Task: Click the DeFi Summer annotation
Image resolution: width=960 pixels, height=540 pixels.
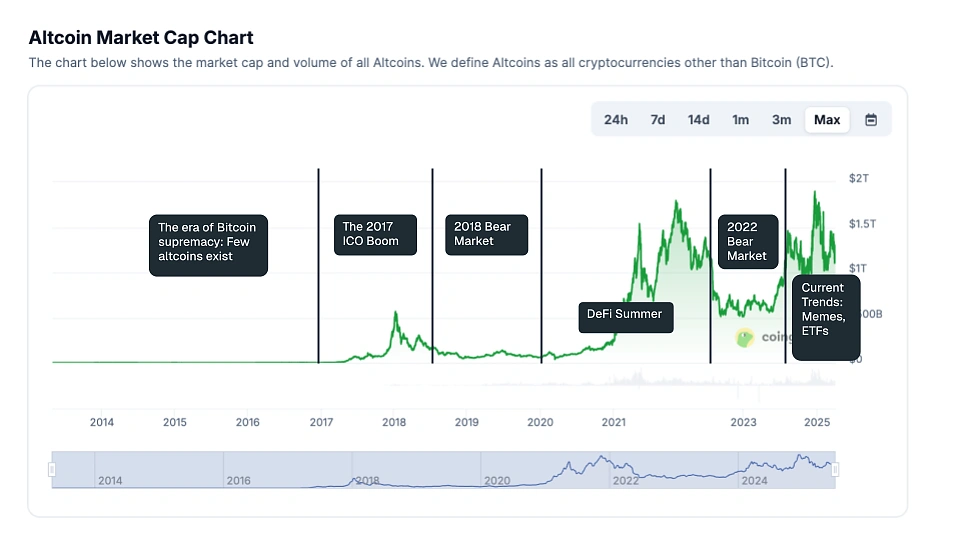Action: tap(626, 317)
